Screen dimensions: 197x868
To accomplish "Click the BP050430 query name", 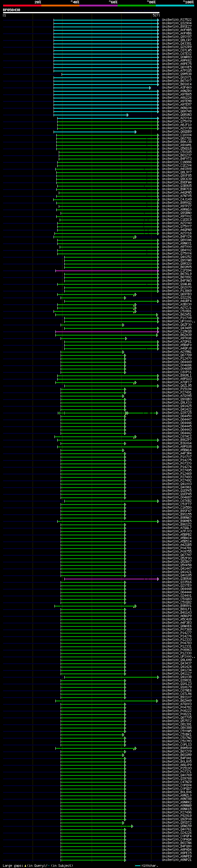I will pyautogui.click(x=11, y=10).
